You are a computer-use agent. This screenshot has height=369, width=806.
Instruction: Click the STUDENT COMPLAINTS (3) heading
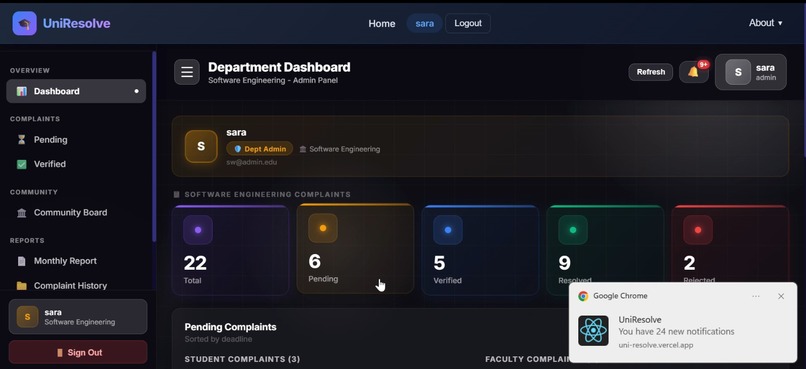[242, 359]
